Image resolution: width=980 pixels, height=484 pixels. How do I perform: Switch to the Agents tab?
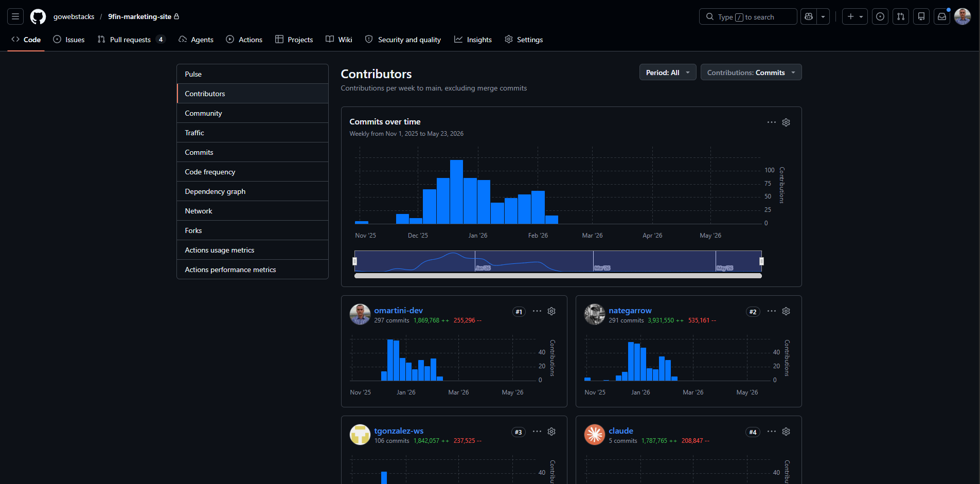(196, 40)
